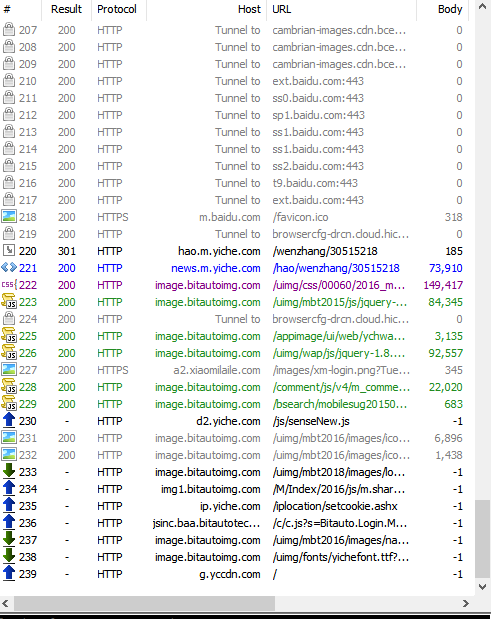Select URL ss0.baidu.com:443

pos(318,98)
